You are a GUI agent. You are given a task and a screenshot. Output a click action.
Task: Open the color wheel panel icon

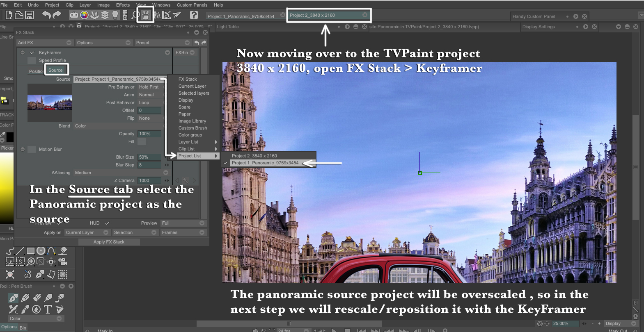click(84, 15)
